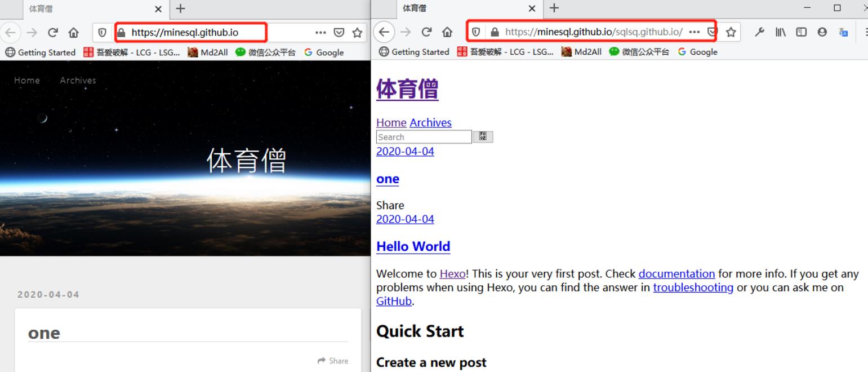
Task: Open 微信公众平台 bookmark in right window
Action: [x=639, y=52]
